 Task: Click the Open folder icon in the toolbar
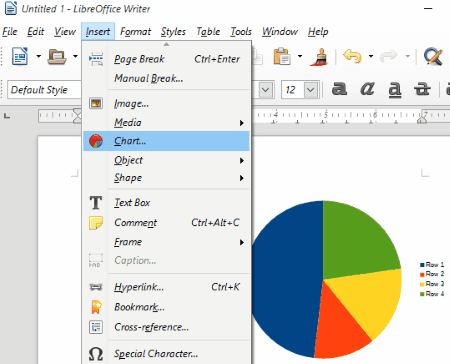57,56
